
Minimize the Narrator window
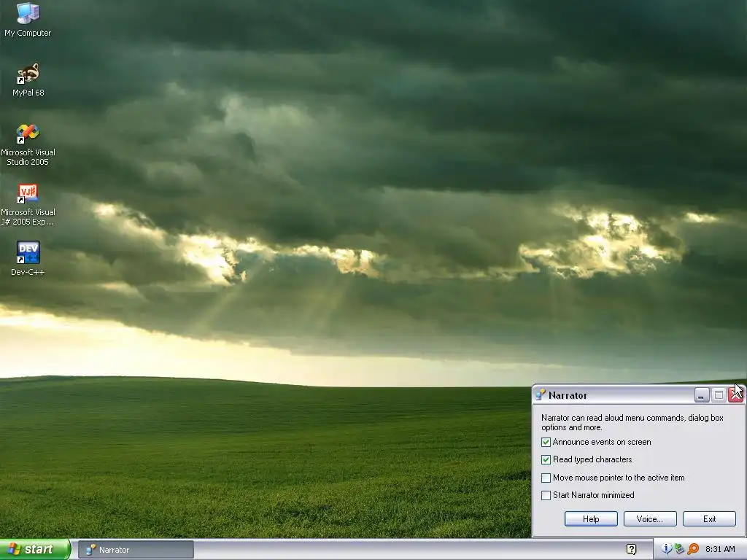pos(701,395)
